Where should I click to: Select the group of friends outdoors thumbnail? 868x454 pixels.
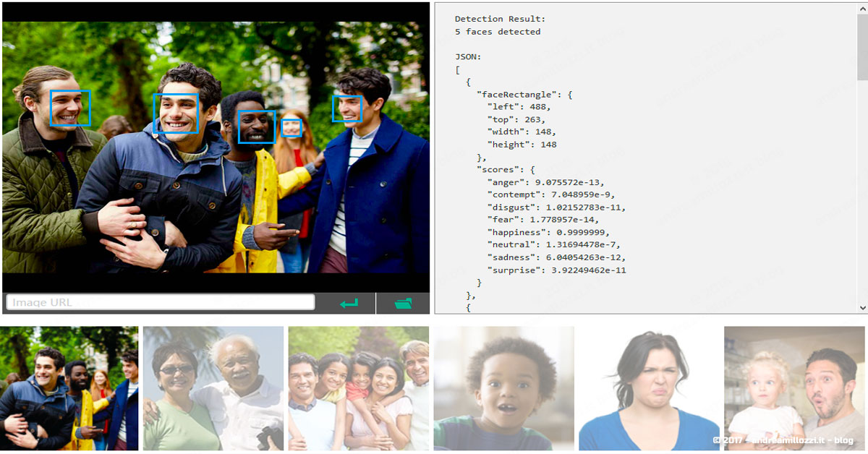(69, 388)
